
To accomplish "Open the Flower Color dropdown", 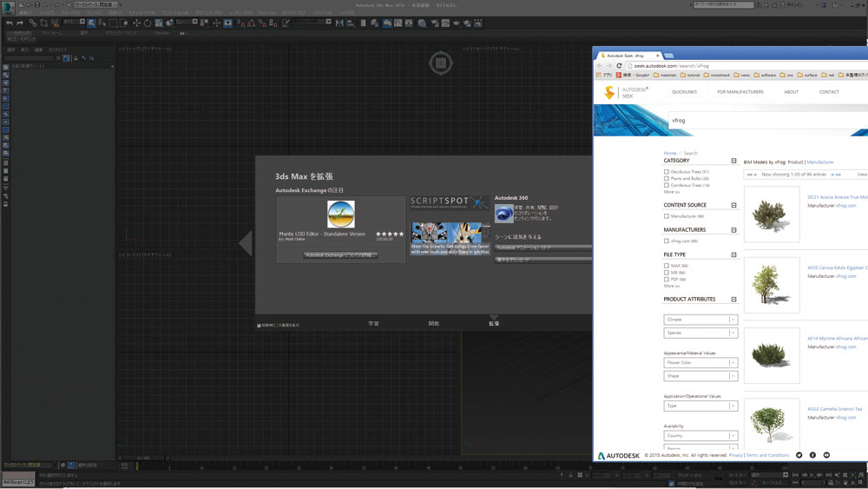I will [700, 363].
